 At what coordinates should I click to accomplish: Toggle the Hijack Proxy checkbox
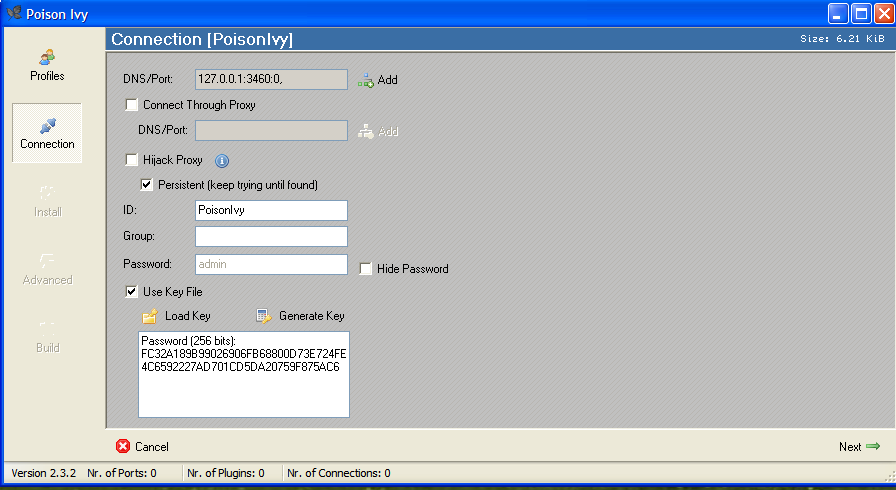(x=132, y=160)
